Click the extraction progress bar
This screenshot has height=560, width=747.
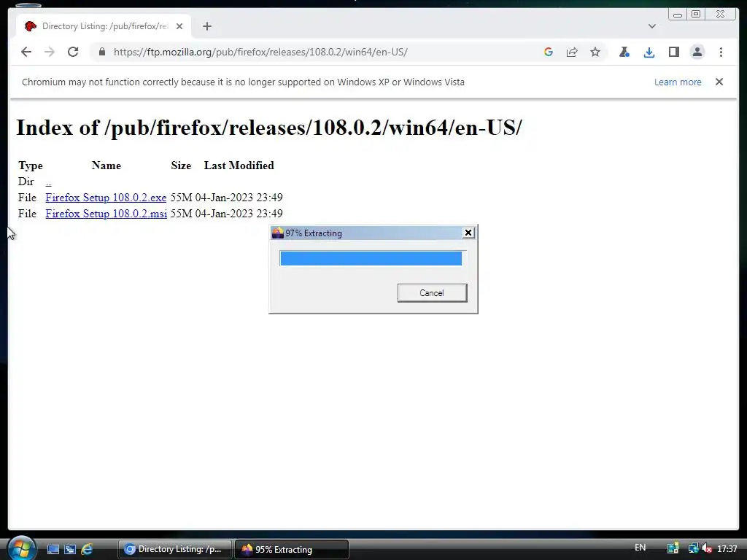(x=371, y=258)
